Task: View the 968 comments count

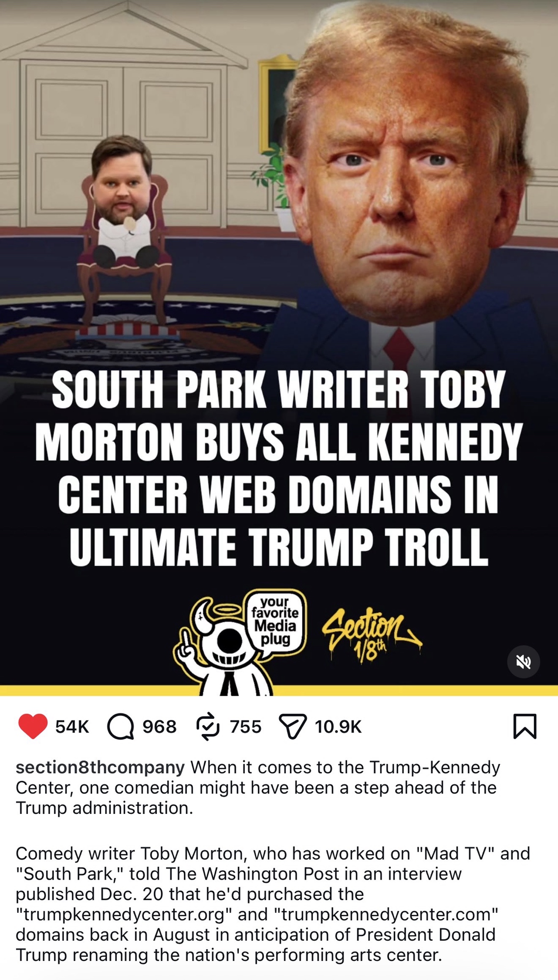Action: pos(159,727)
